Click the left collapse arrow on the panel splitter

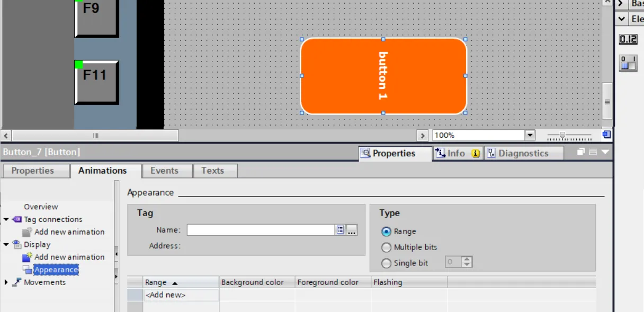tap(117, 255)
